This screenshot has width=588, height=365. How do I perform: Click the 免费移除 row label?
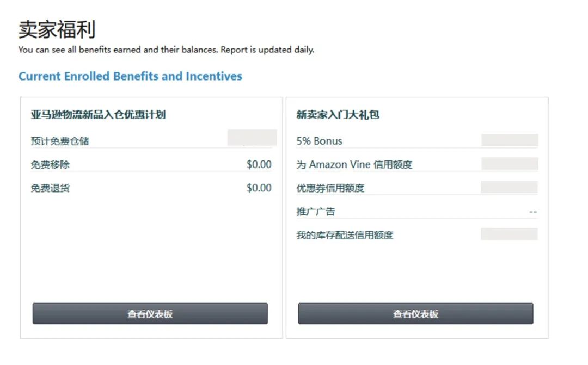50,164
